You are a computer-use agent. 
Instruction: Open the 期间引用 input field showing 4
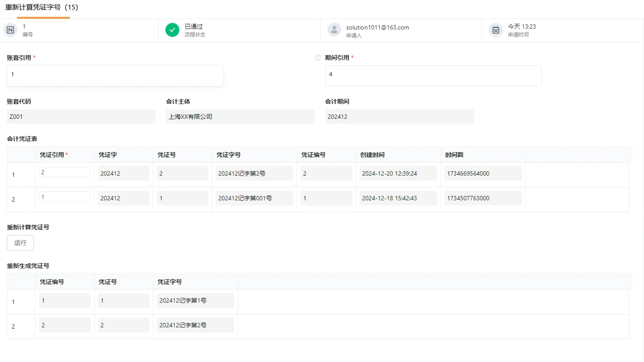pyautogui.click(x=433, y=75)
